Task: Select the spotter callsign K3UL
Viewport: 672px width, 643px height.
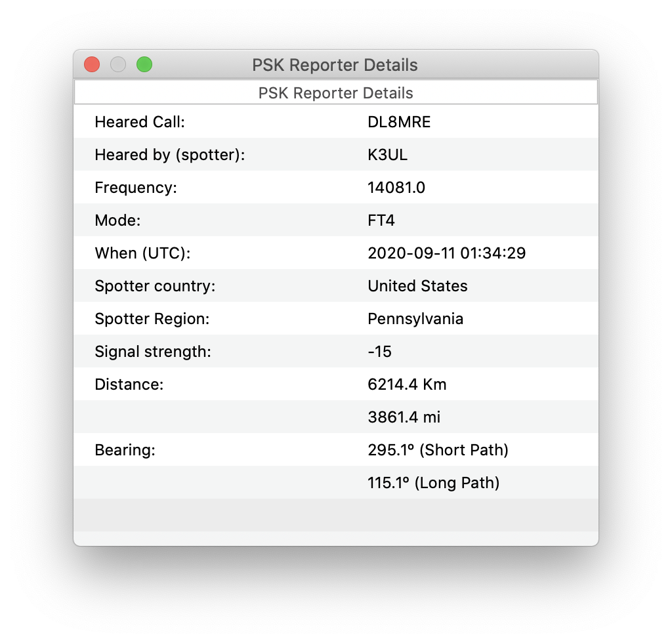Action: tap(387, 155)
